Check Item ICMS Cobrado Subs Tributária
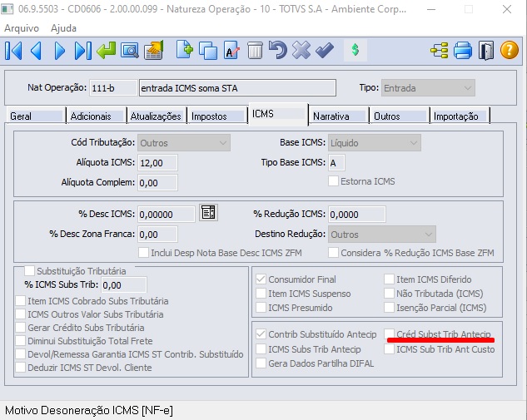Image resolution: width=527 pixels, height=420 pixels. click(x=21, y=301)
